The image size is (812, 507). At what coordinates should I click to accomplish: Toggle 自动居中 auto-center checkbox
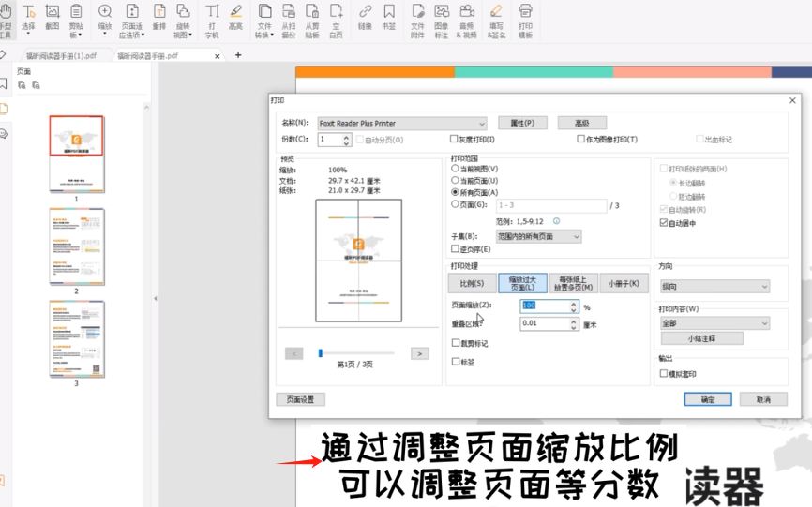(663, 222)
